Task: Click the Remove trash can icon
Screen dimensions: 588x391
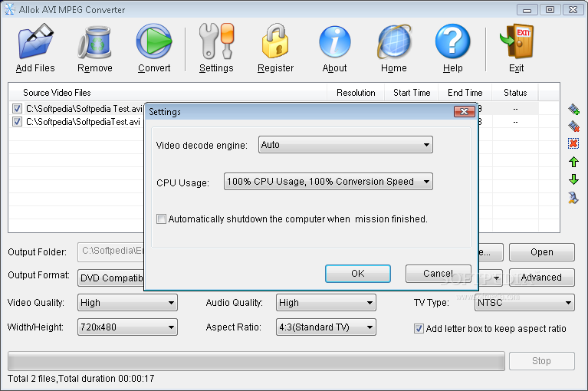Action: coord(95,42)
